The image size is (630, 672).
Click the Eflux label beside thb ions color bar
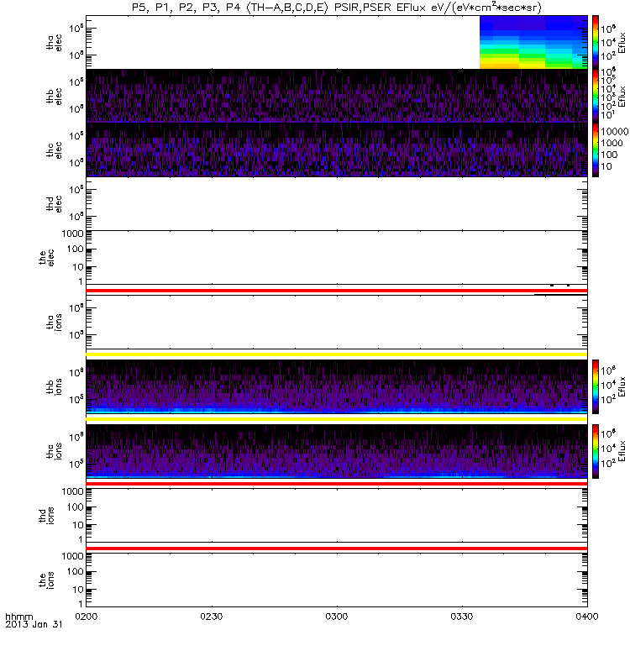tap(622, 386)
